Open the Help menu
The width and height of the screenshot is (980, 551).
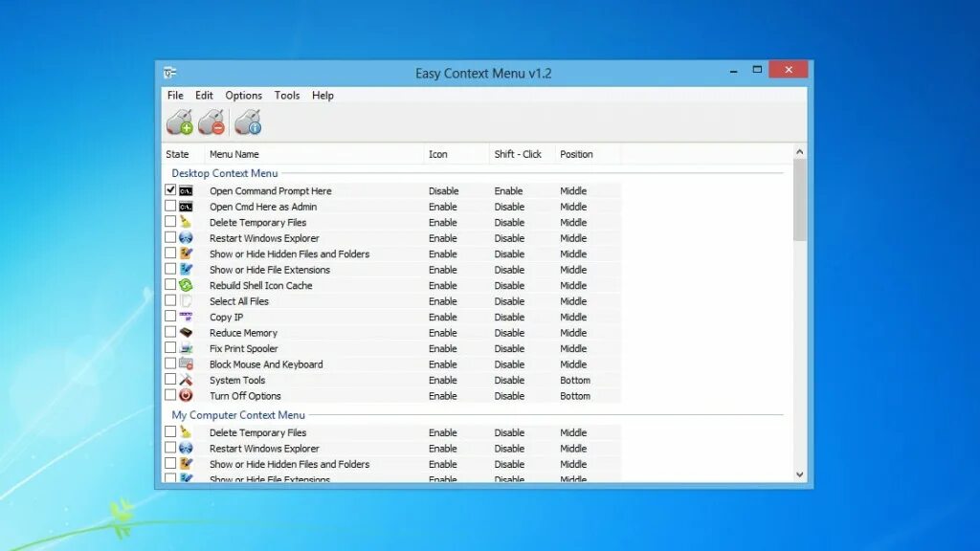(x=323, y=95)
